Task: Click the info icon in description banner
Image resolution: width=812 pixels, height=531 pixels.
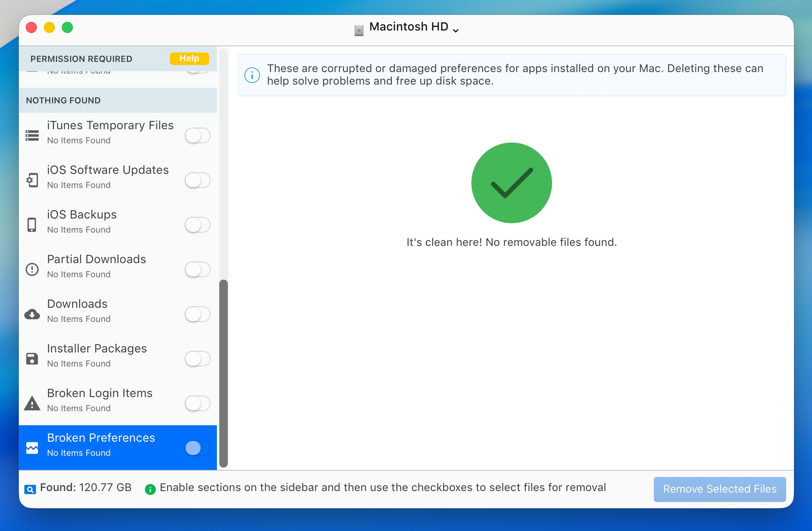Action: coord(252,75)
